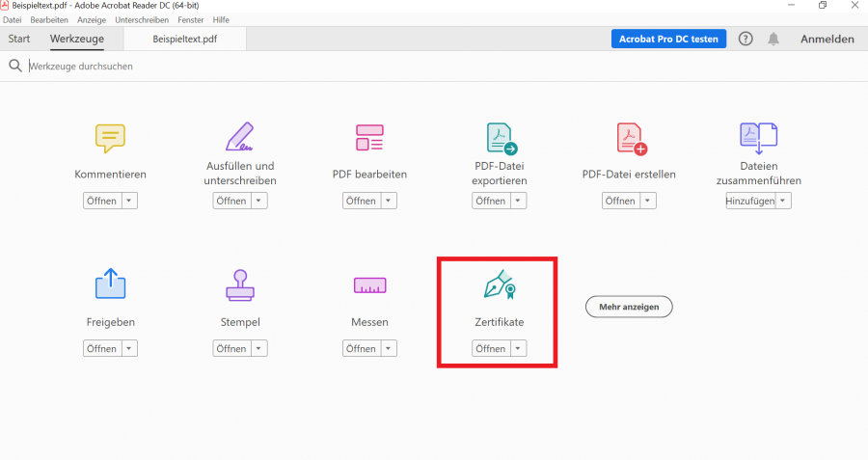Click the PDF-Datei erstellen icon

pyautogui.click(x=630, y=138)
